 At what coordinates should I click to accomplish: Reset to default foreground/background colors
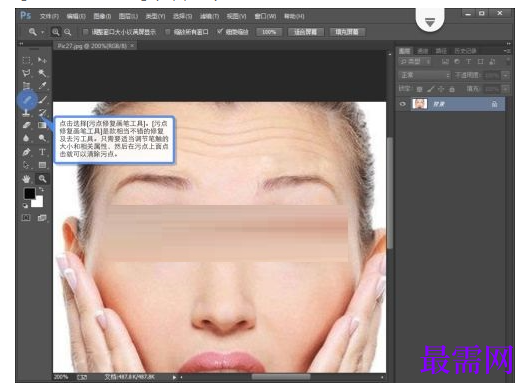tap(25, 205)
